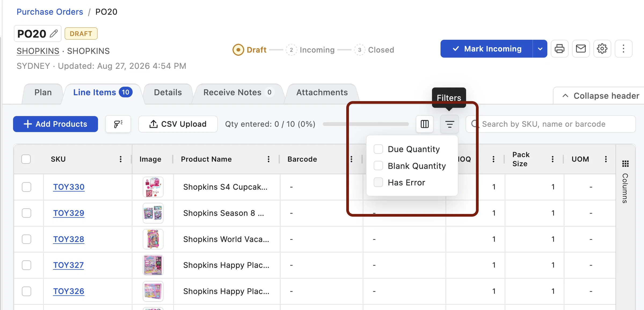Toggle the Filters icon button
644x310 pixels.
[x=449, y=124]
